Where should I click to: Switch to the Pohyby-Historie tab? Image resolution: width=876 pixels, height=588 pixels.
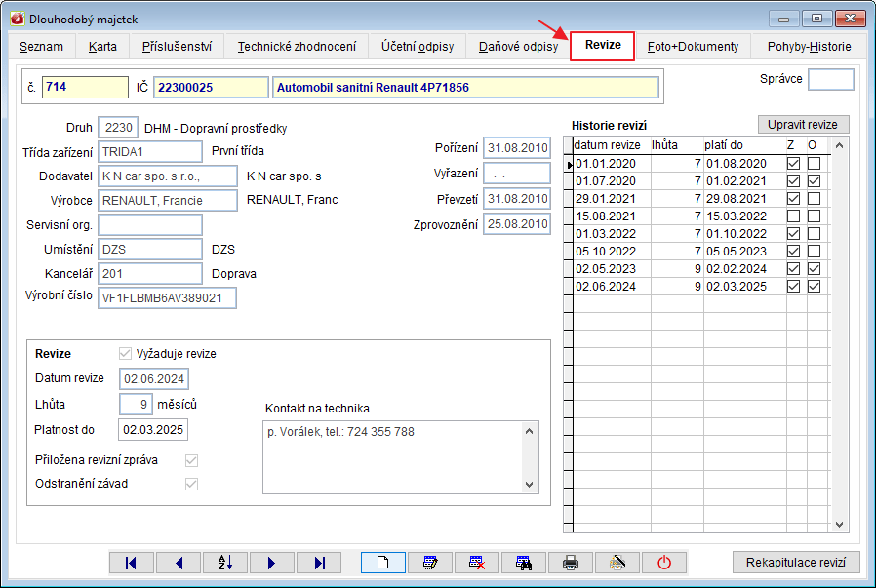coord(809,47)
